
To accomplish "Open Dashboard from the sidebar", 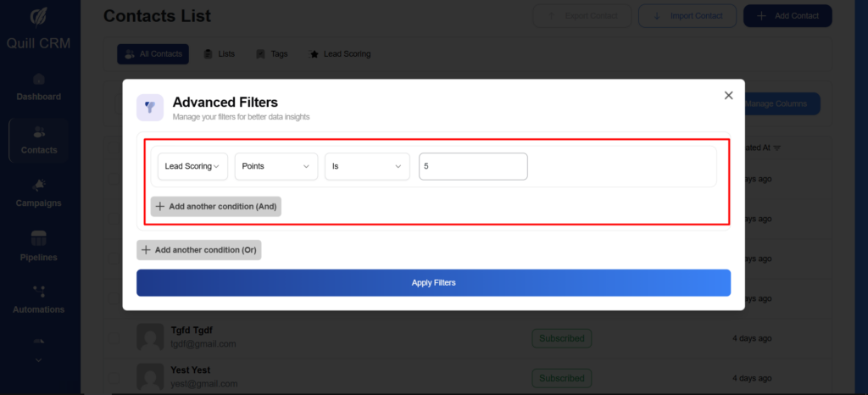I will [39, 86].
